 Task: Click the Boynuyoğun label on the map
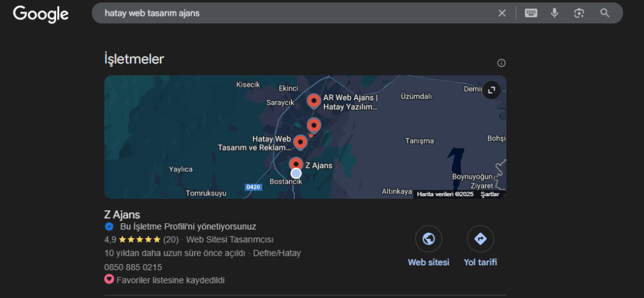(x=472, y=177)
